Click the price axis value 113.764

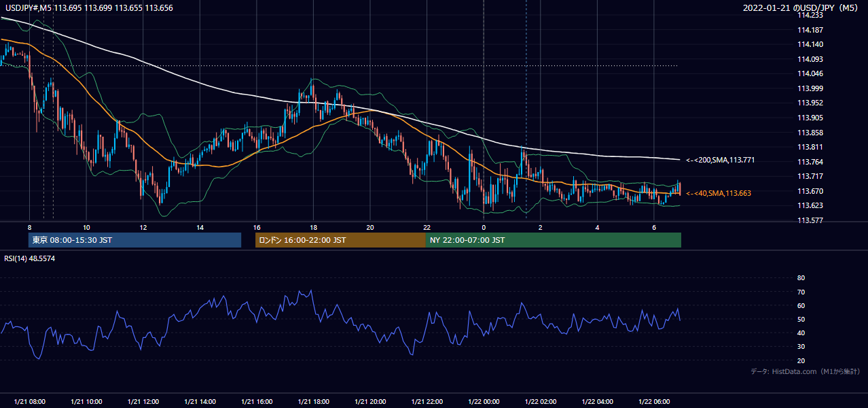(810, 162)
